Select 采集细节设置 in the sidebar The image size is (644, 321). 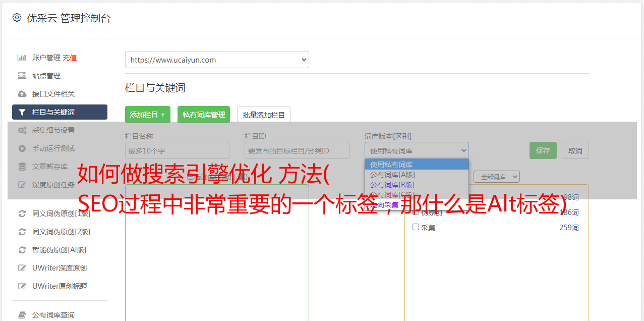[53, 130]
